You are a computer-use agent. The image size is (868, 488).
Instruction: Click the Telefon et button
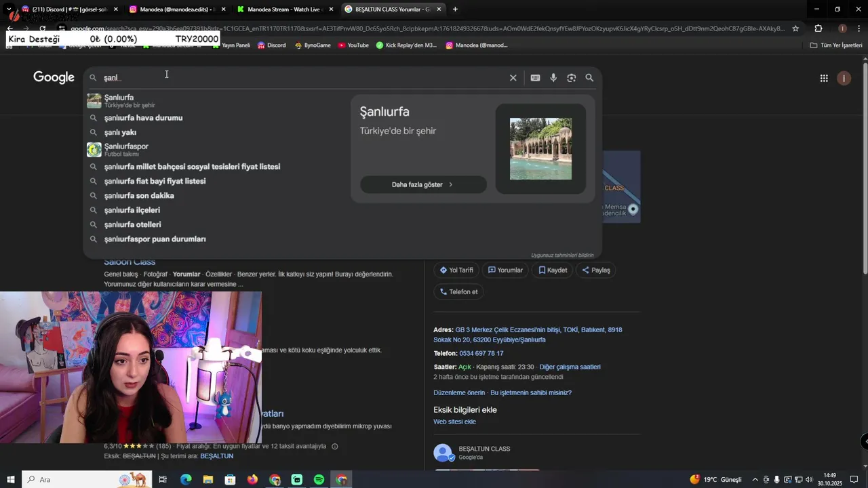[x=458, y=291]
